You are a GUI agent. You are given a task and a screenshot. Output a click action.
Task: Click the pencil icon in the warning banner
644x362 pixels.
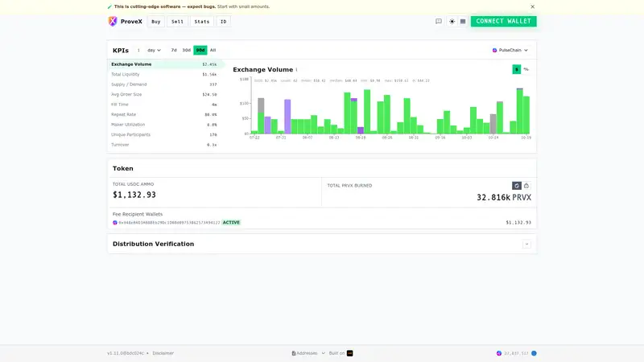pyautogui.click(x=109, y=6)
